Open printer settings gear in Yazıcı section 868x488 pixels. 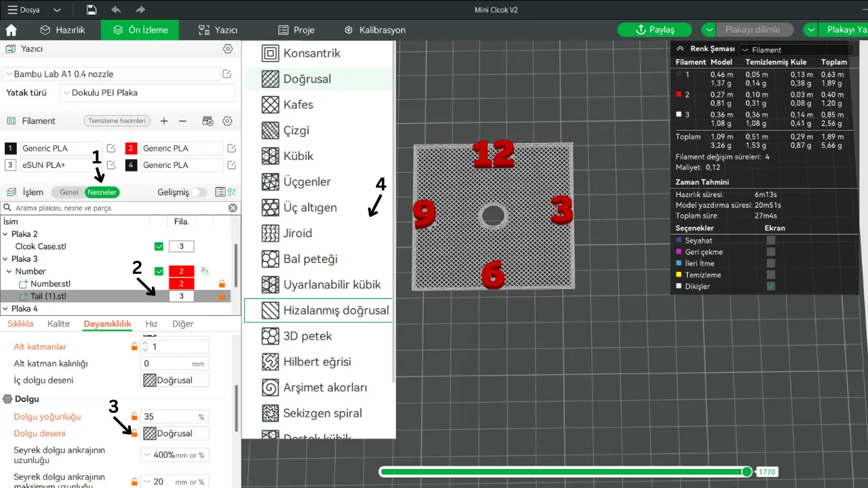(x=228, y=49)
